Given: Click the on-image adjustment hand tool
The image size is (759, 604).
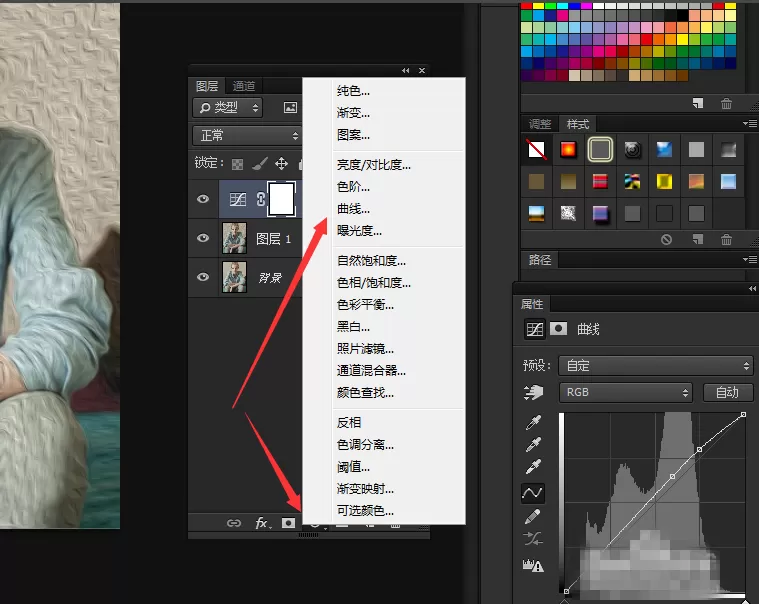Looking at the screenshot, I should pyautogui.click(x=533, y=392).
